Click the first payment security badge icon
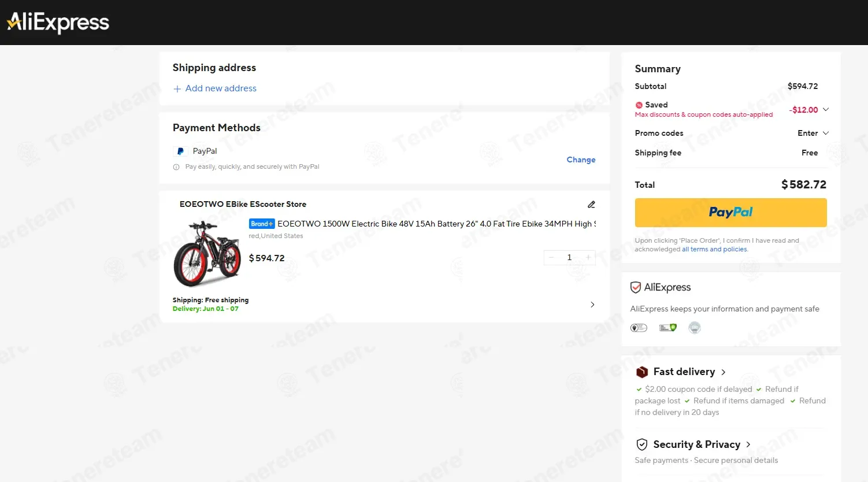This screenshot has width=868, height=482. 639,328
